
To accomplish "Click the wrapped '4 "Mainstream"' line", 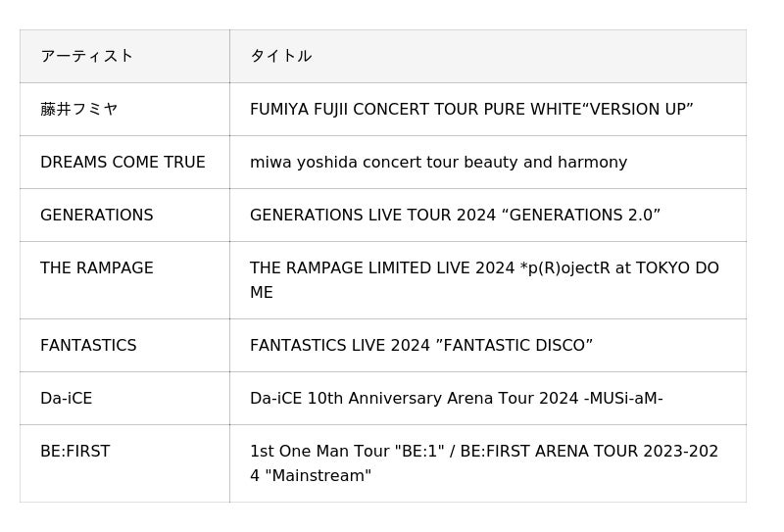I will [x=311, y=475].
